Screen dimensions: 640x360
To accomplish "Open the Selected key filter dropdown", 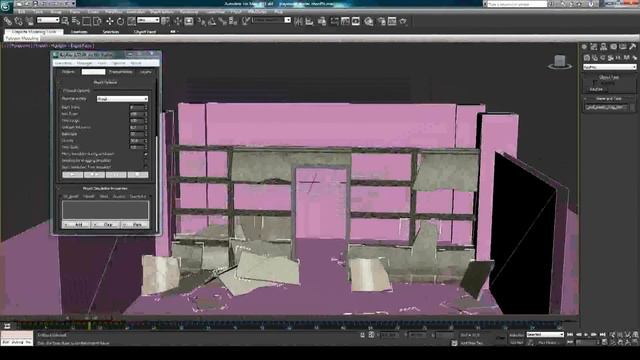I will (x=545, y=335).
